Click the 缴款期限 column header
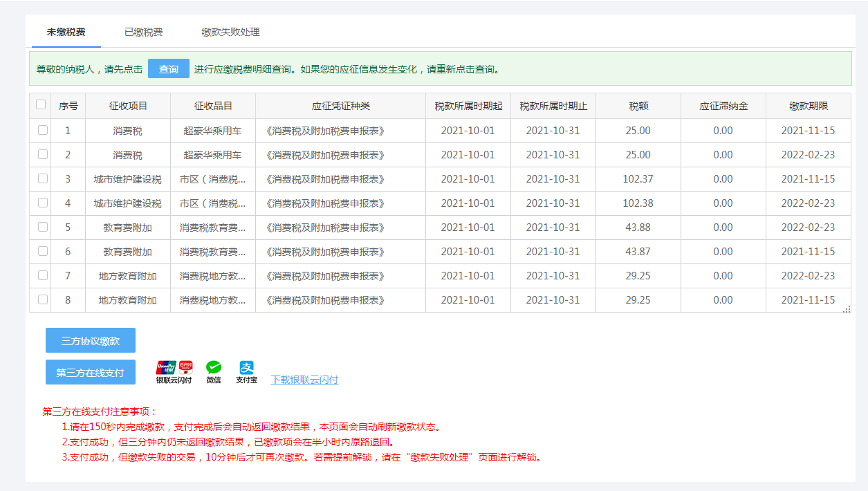Viewport: 868px width, 491px height. pyautogui.click(x=809, y=106)
